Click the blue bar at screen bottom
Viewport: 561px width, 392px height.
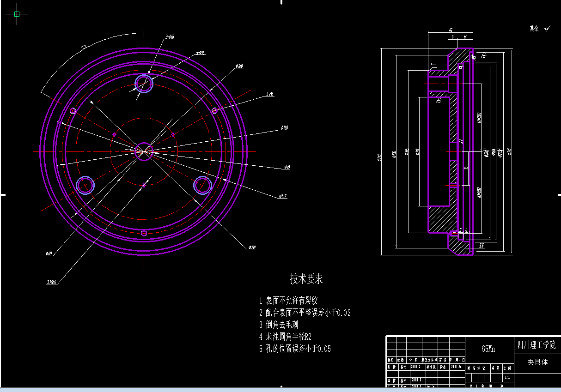280,389
